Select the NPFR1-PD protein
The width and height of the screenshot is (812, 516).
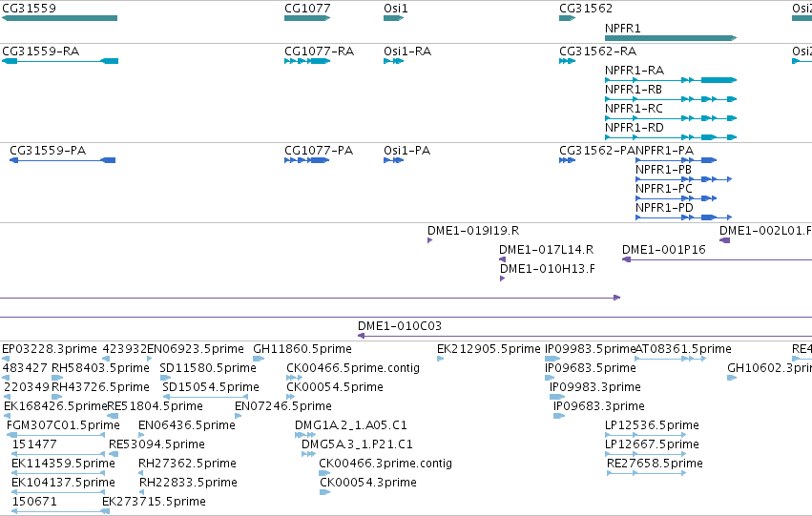click(x=683, y=217)
